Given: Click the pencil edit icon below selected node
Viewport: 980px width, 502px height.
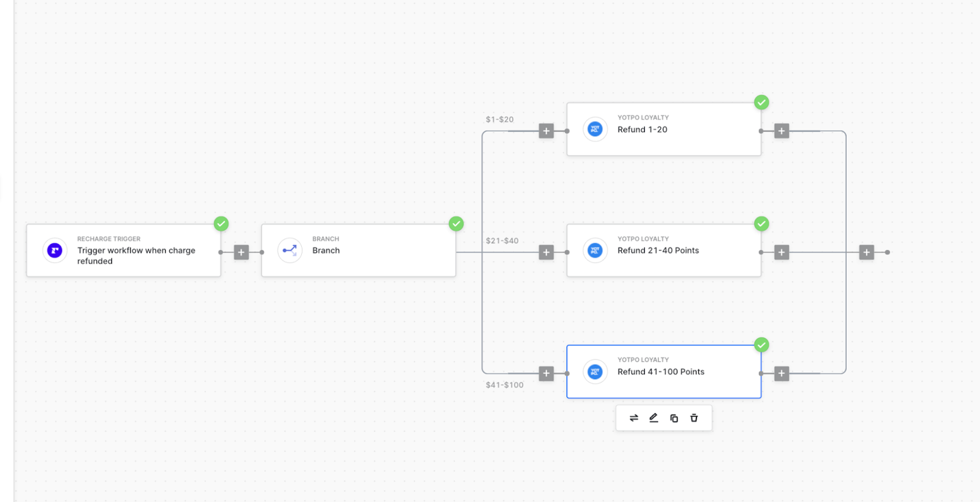Looking at the screenshot, I should click(654, 418).
